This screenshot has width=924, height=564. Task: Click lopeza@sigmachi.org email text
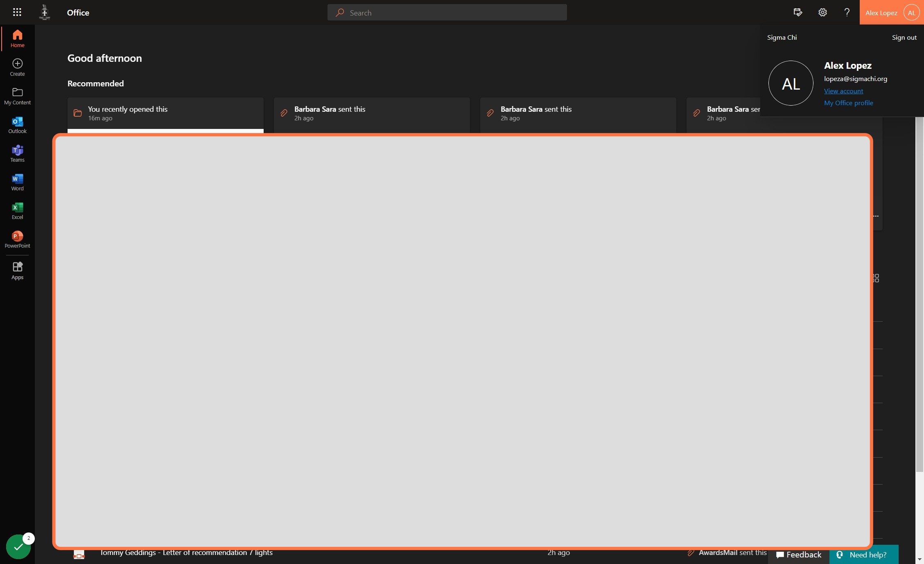click(x=856, y=79)
